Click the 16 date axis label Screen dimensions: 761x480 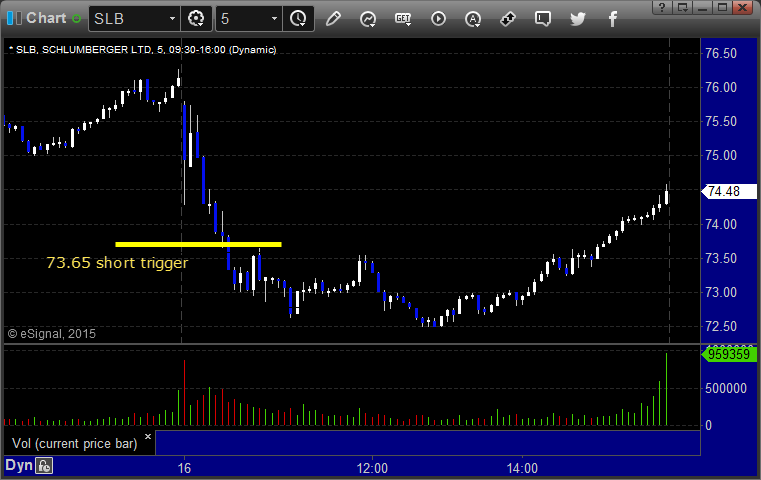[184, 468]
